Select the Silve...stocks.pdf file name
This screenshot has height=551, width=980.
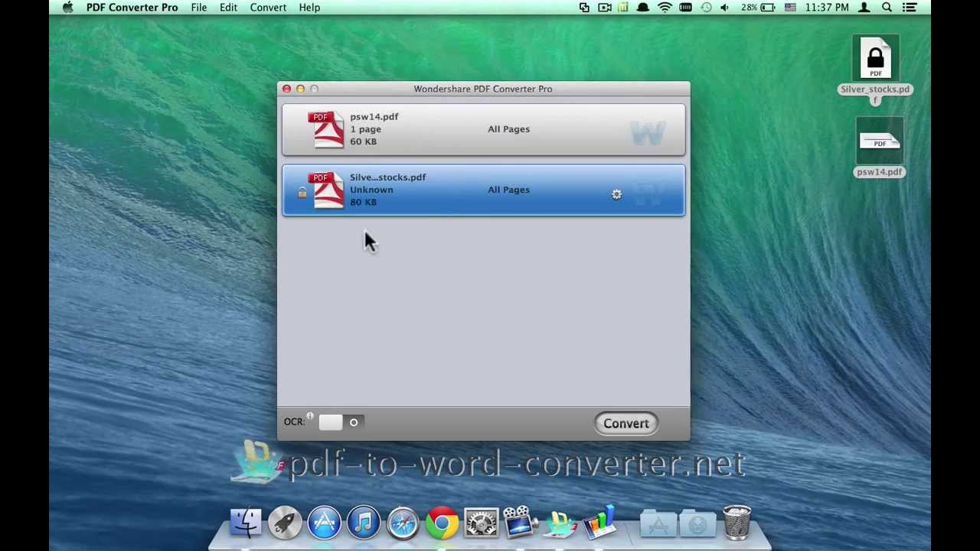point(387,177)
